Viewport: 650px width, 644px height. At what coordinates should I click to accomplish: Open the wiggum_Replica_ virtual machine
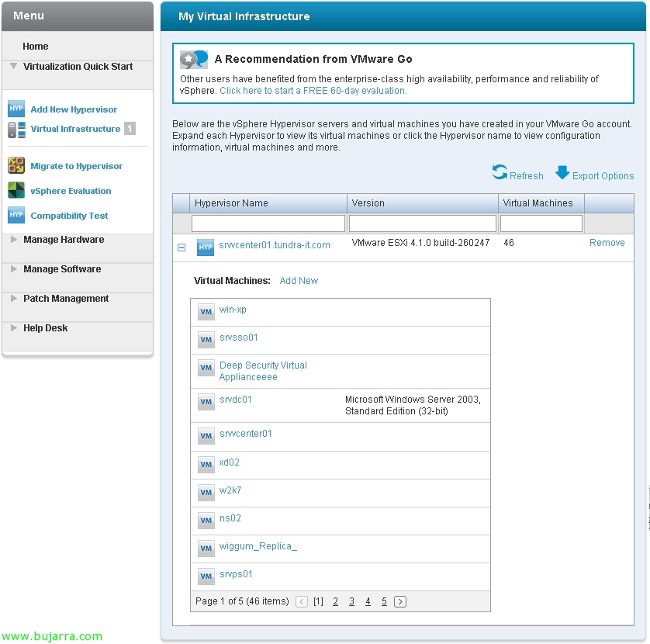tap(258, 546)
